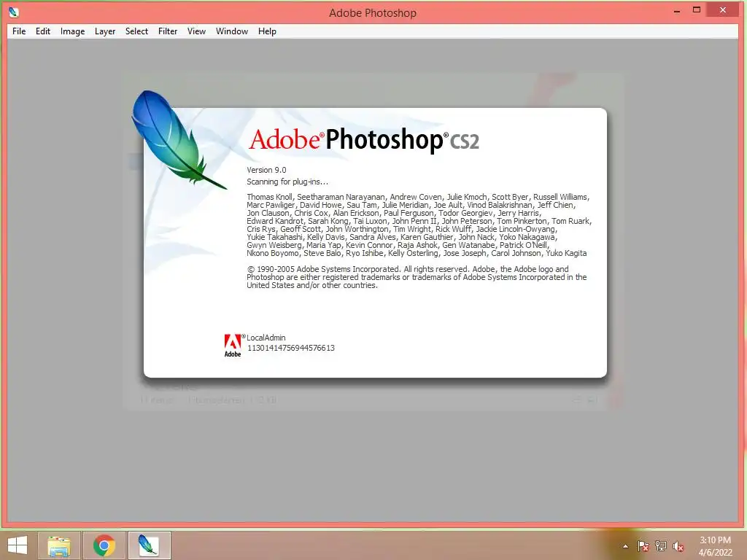This screenshot has height=560, width=747.
Task: Open the File menu
Action: [x=19, y=31]
